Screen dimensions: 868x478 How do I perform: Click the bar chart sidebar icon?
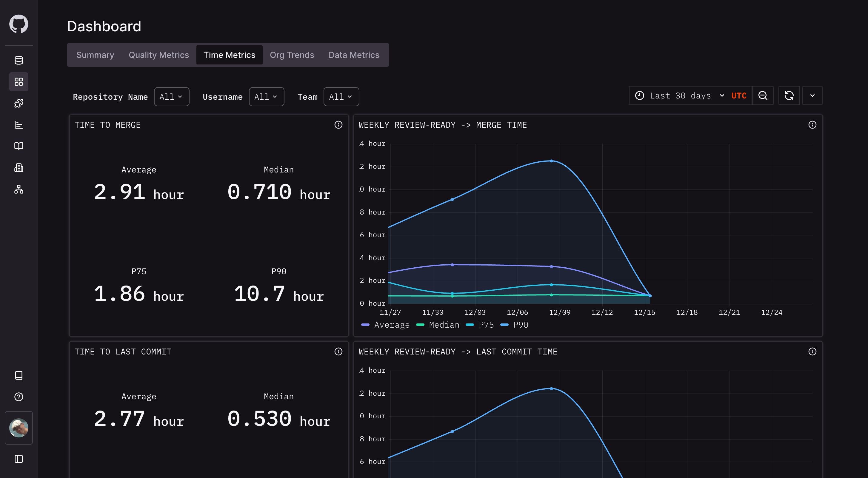point(19,125)
